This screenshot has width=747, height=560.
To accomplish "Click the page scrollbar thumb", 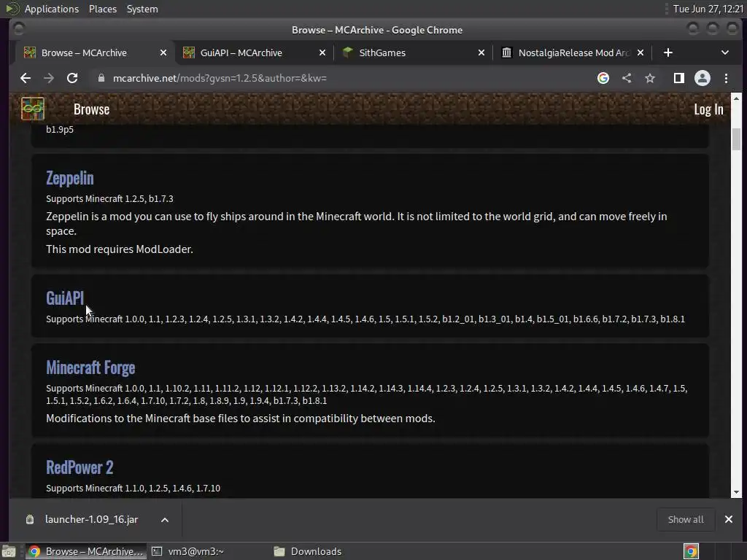I will tap(736, 139).
